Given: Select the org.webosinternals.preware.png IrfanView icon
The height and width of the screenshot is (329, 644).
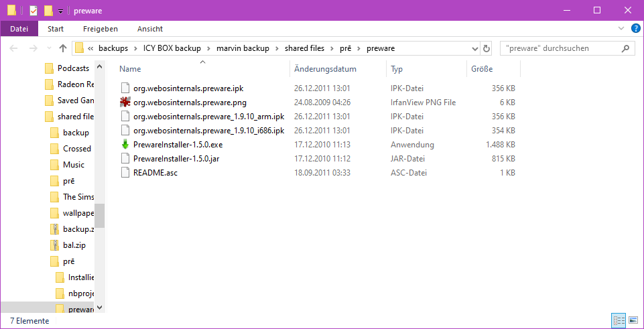Looking at the screenshot, I should [x=125, y=103].
